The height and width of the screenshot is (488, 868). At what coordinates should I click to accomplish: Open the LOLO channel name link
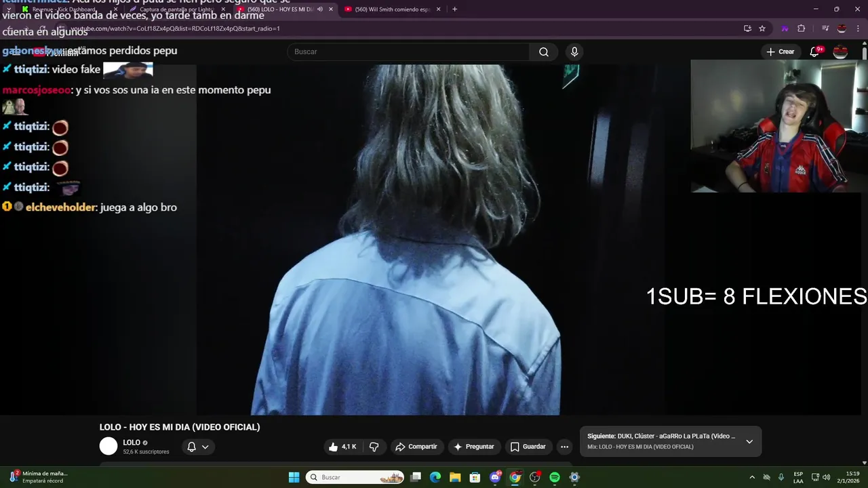coord(132,443)
